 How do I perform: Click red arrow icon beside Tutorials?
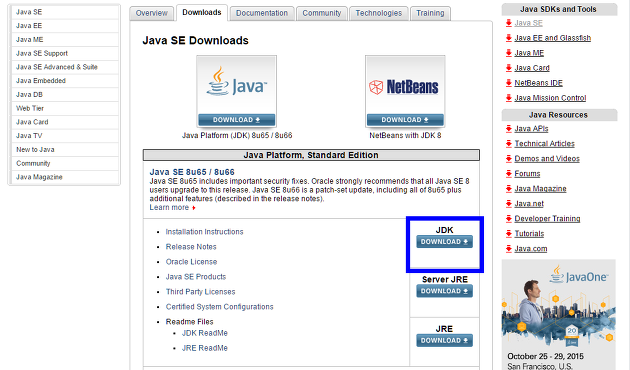pos(509,233)
